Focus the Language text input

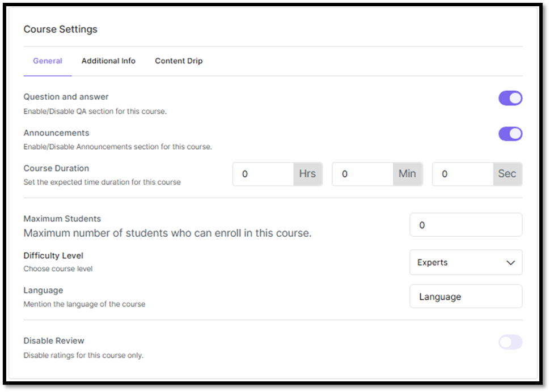[x=466, y=297]
